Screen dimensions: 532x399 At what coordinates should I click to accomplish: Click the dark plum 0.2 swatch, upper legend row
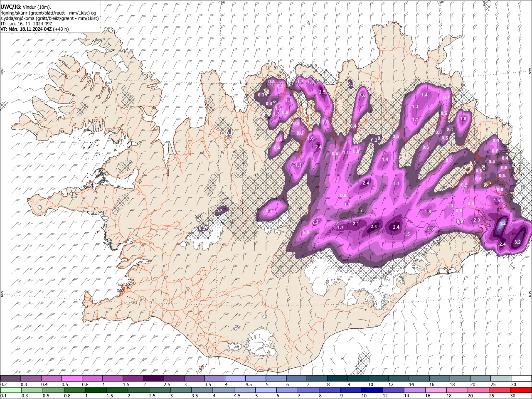(10, 378)
